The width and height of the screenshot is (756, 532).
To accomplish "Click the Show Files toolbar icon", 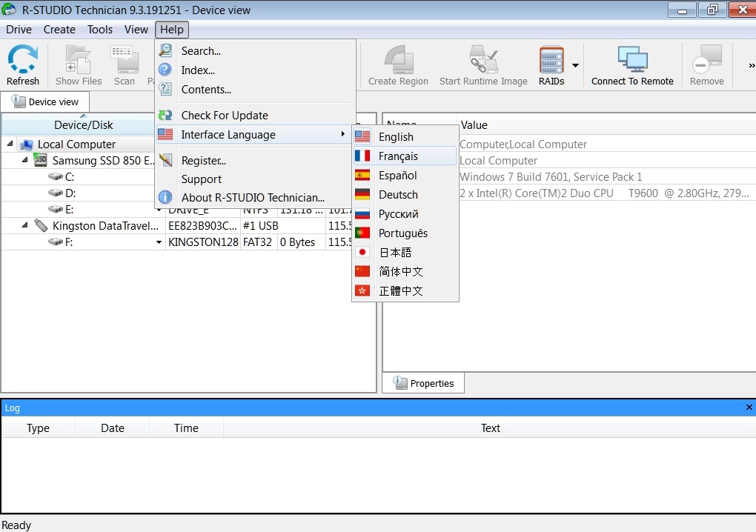I will [78, 60].
